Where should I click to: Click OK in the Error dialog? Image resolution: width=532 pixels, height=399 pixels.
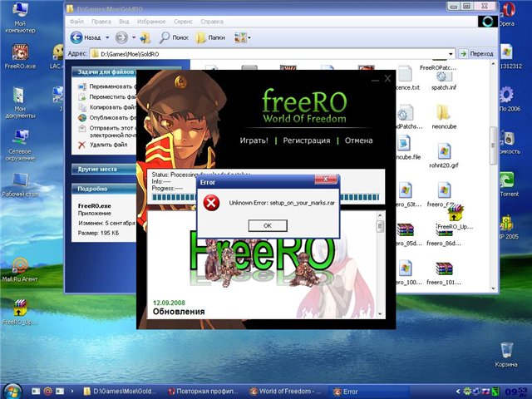tap(268, 225)
